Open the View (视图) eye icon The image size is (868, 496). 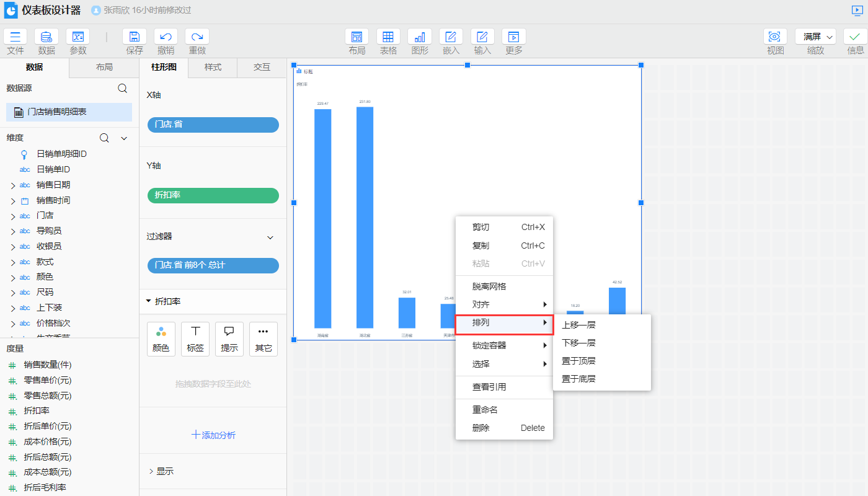tap(775, 37)
